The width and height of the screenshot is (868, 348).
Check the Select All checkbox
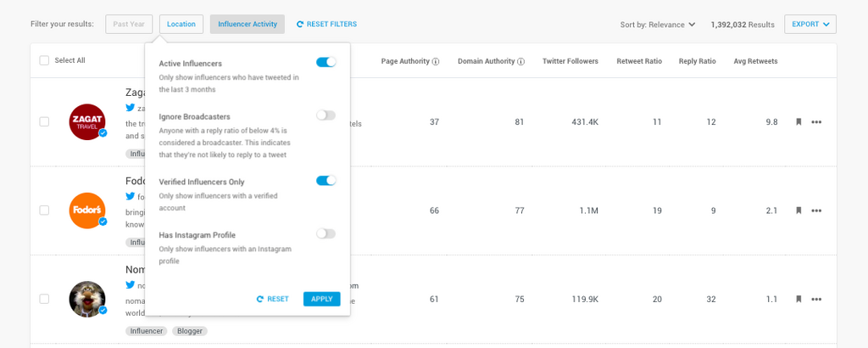coord(44,60)
